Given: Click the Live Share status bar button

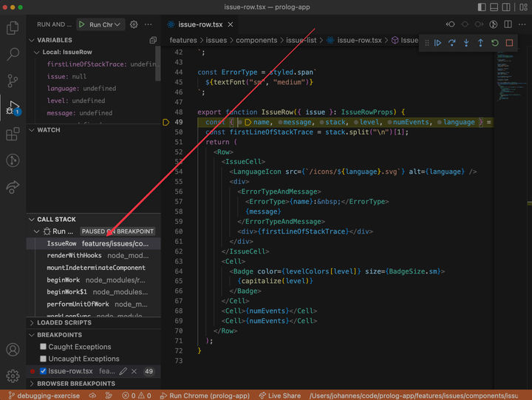Looking at the screenshot, I should coord(279,396).
